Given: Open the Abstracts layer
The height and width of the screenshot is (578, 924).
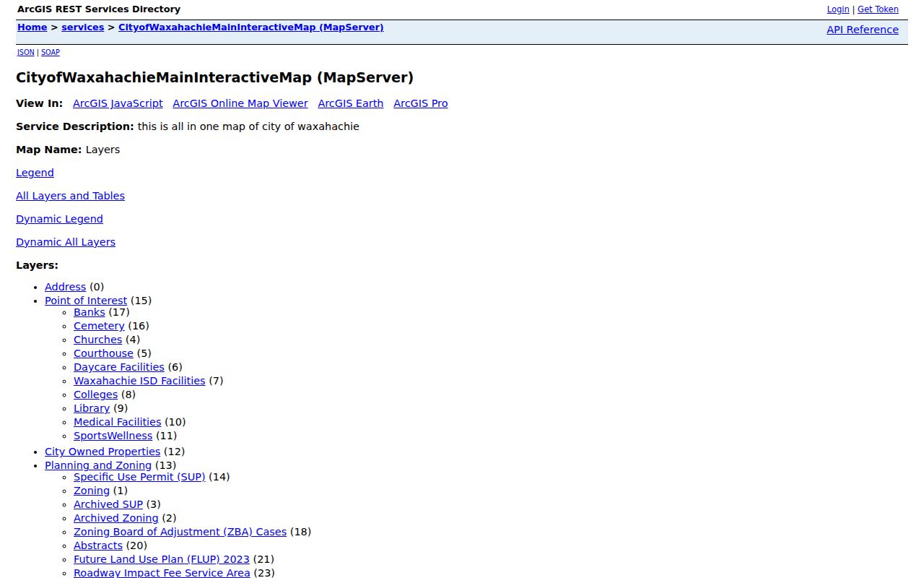Looking at the screenshot, I should click(x=98, y=545).
